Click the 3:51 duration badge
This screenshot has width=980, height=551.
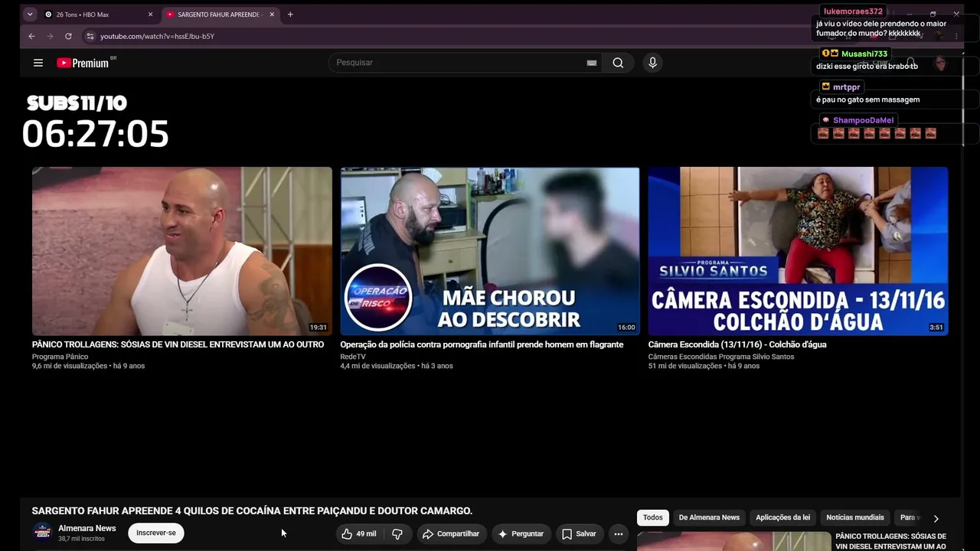936,328
